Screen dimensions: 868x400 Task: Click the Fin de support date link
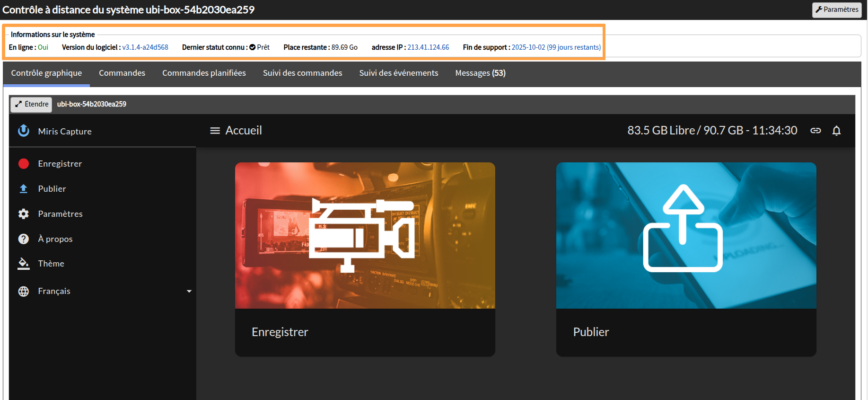pos(556,47)
